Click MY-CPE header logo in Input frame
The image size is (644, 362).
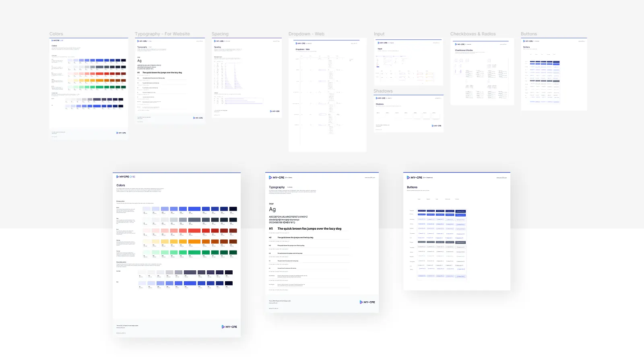[x=382, y=43]
